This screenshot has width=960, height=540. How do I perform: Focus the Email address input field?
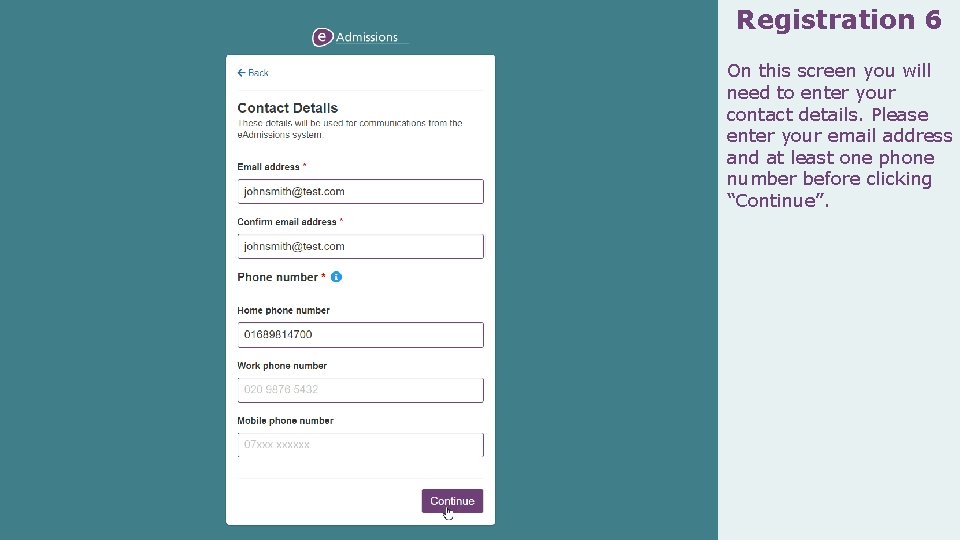tap(360, 191)
